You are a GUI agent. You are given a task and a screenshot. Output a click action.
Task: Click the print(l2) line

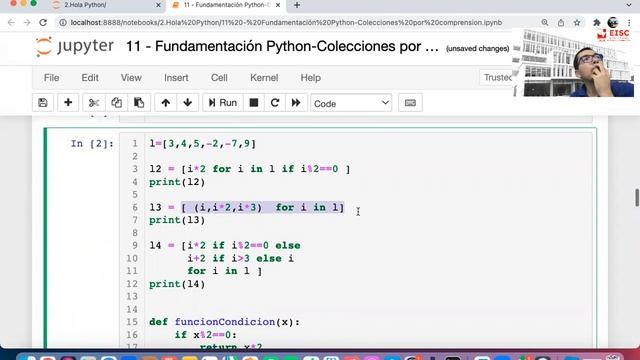(x=177, y=182)
